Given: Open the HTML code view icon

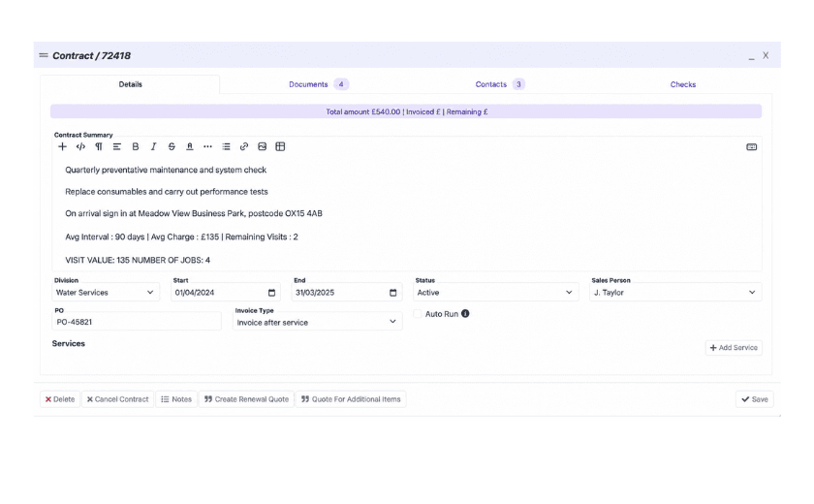Looking at the screenshot, I should pyautogui.click(x=80, y=147).
